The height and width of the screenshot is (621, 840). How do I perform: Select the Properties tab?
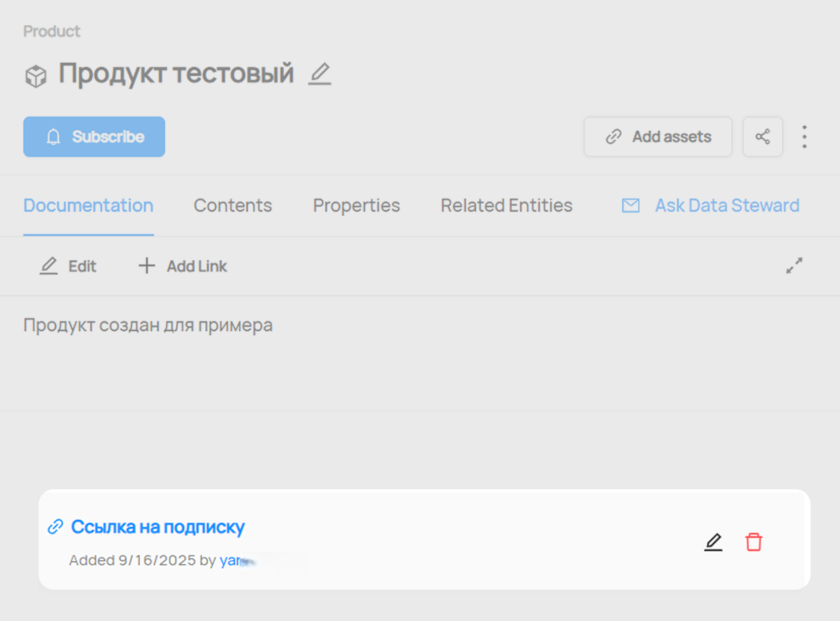click(356, 206)
